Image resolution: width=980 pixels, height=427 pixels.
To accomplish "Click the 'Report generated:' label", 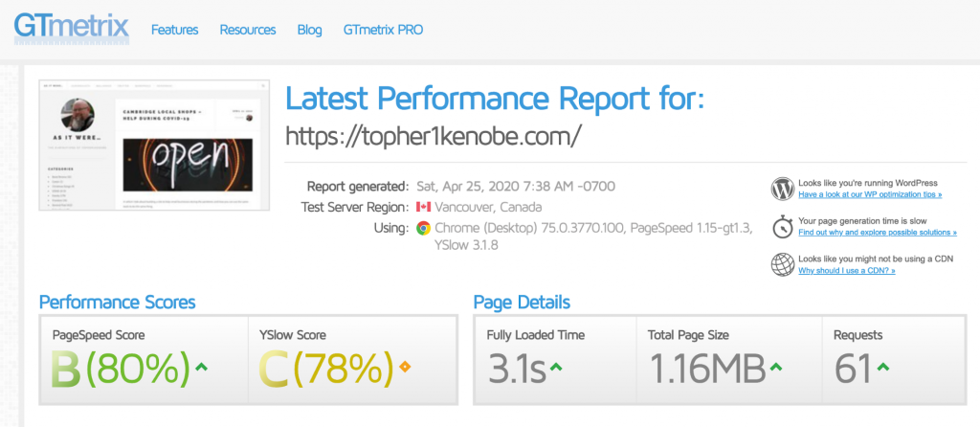I will pos(357,187).
